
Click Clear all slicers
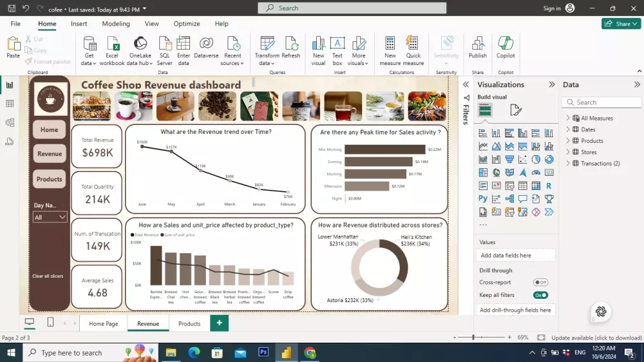[48, 276]
